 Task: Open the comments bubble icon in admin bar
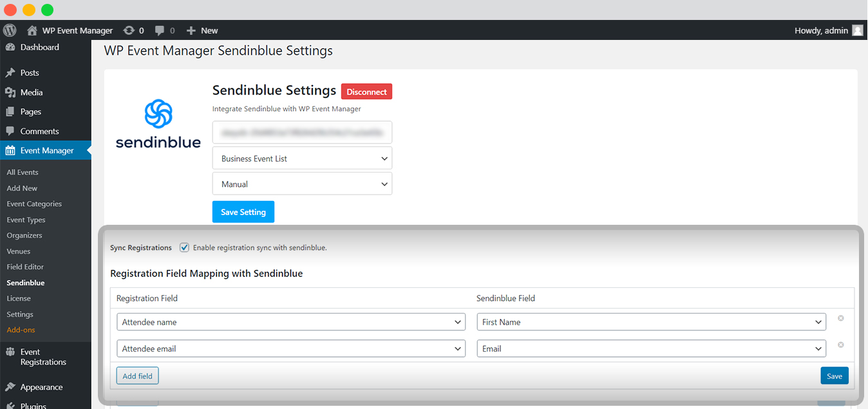[x=160, y=30]
